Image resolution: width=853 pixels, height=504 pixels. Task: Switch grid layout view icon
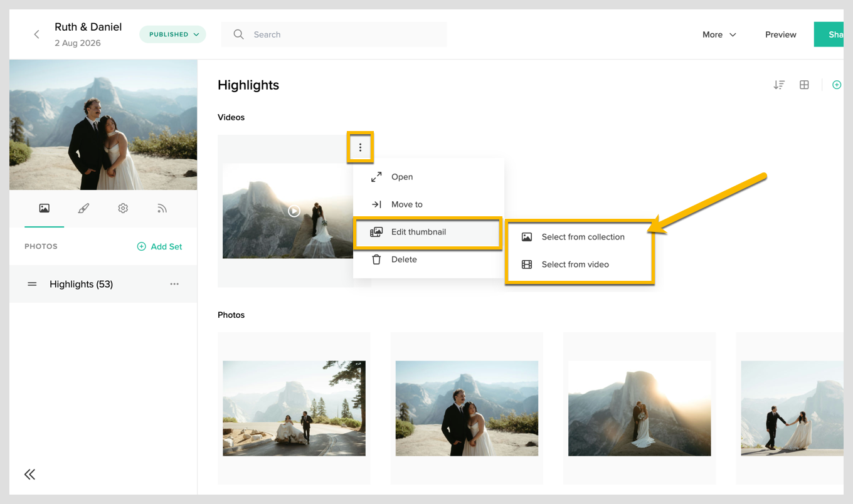pyautogui.click(x=804, y=85)
